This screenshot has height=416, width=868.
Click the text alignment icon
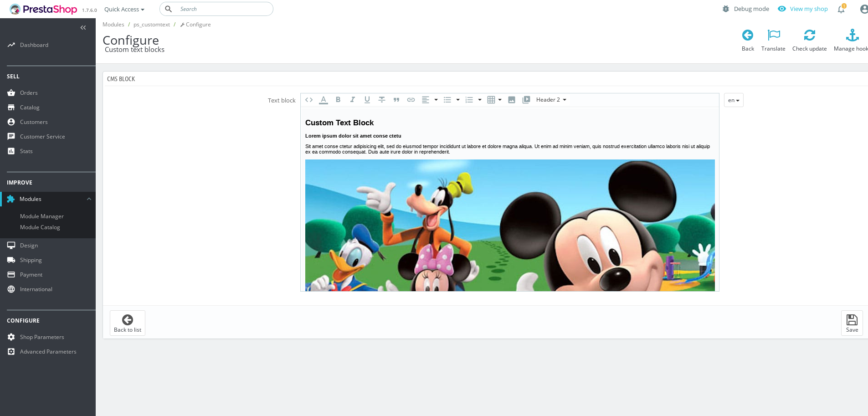coord(426,100)
